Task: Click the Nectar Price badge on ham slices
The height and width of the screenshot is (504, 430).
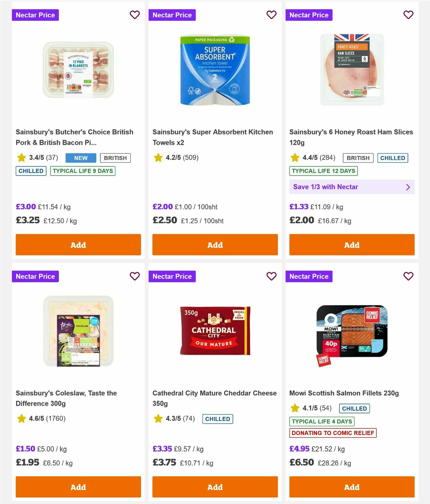Action: point(309,15)
